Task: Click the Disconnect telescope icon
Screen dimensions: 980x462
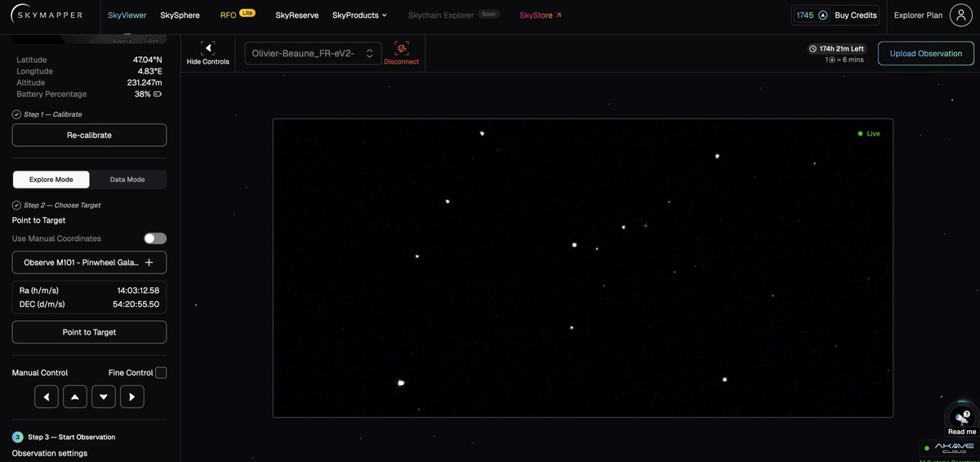Action: point(401,48)
